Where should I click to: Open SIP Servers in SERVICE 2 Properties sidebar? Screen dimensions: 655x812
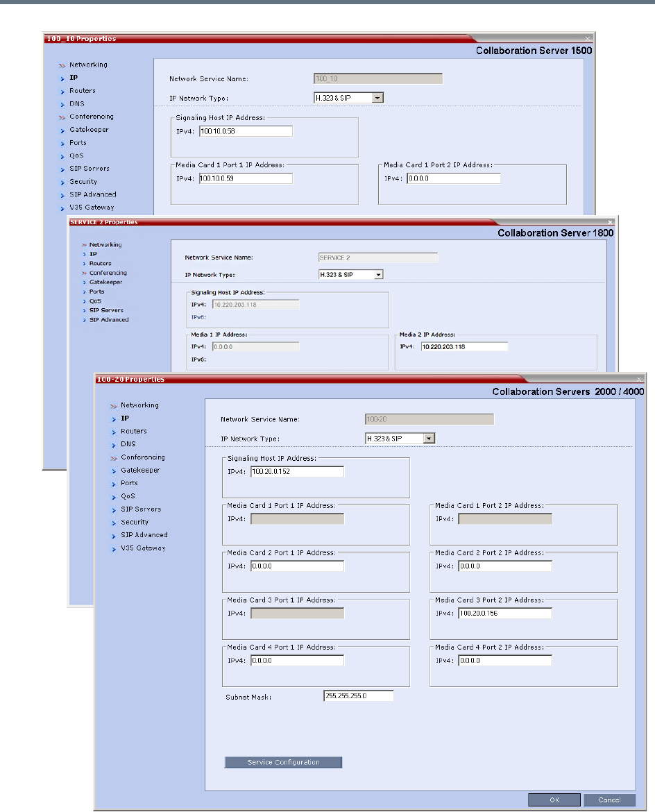point(106,310)
